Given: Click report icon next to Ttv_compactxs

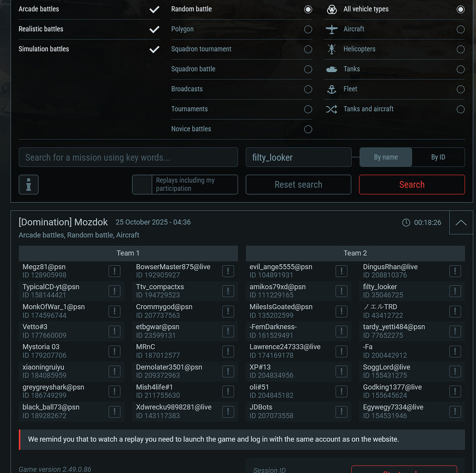Looking at the screenshot, I should [x=228, y=291].
